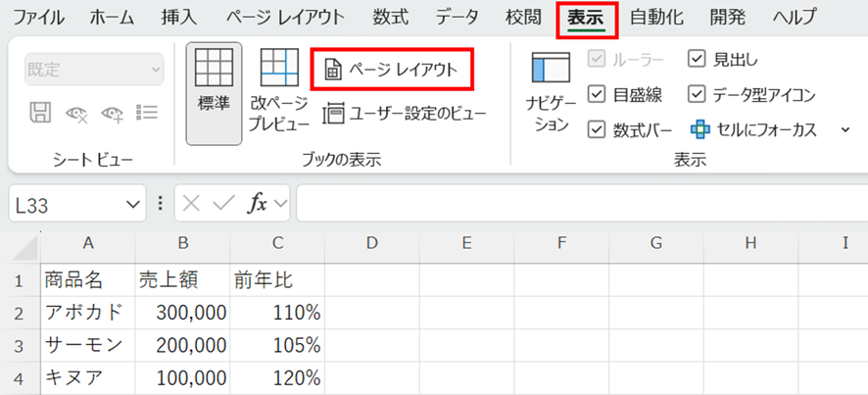Enable セルにフォーカス focus cell

tap(754, 129)
